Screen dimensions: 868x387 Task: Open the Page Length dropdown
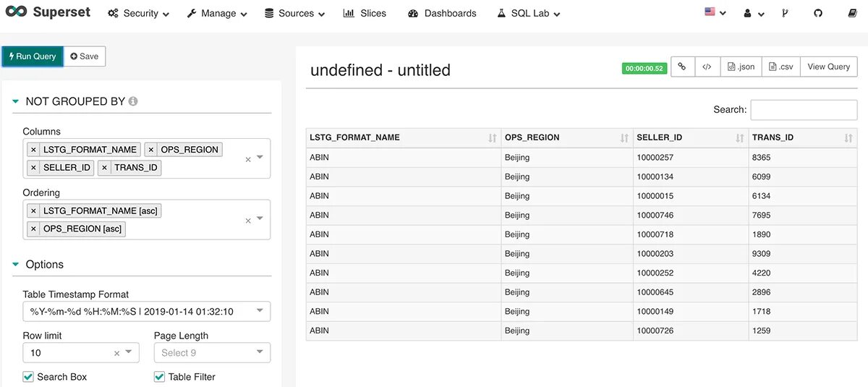(x=212, y=352)
